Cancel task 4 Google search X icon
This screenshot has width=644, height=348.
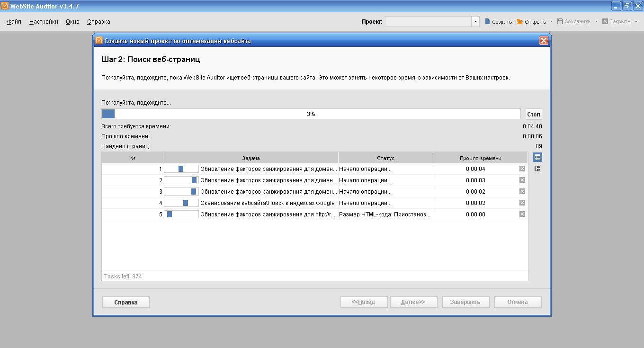click(522, 203)
